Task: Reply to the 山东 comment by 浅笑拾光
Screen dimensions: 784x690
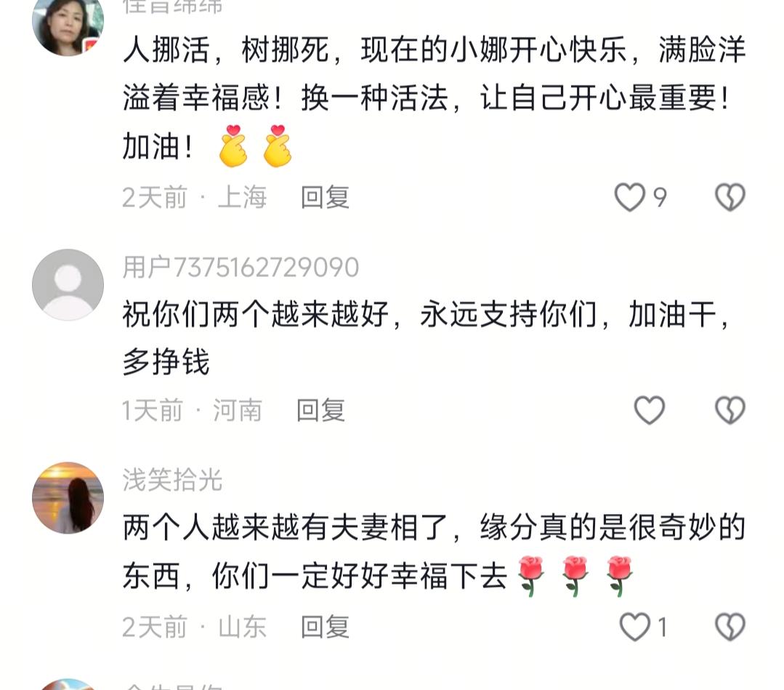Action: pos(325,627)
